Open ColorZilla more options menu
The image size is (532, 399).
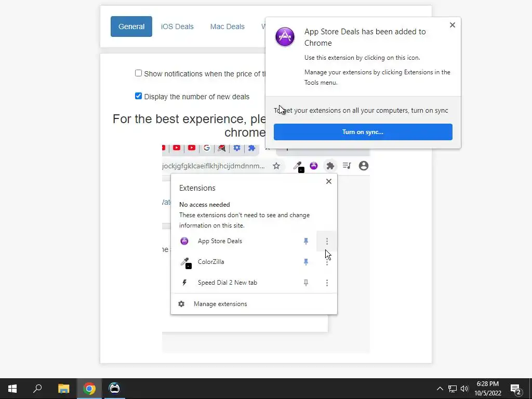[327, 262]
